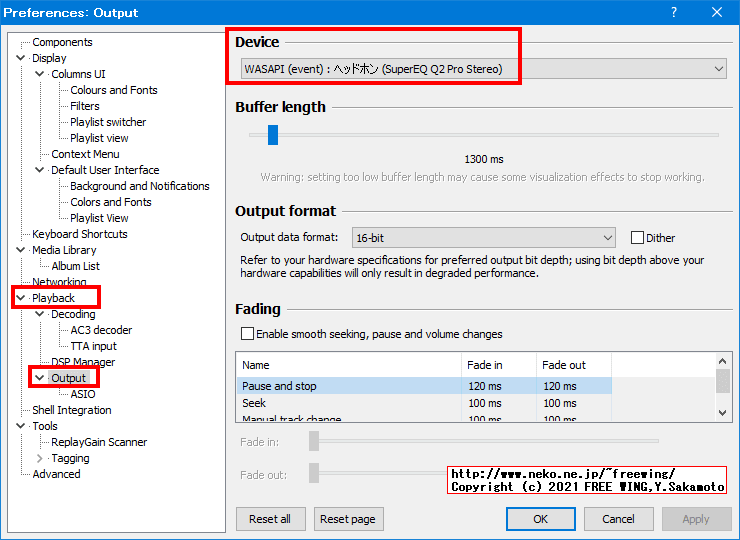This screenshot has height=540, width=740.
Task: Open the DSP Manager page
Action: 83,362
